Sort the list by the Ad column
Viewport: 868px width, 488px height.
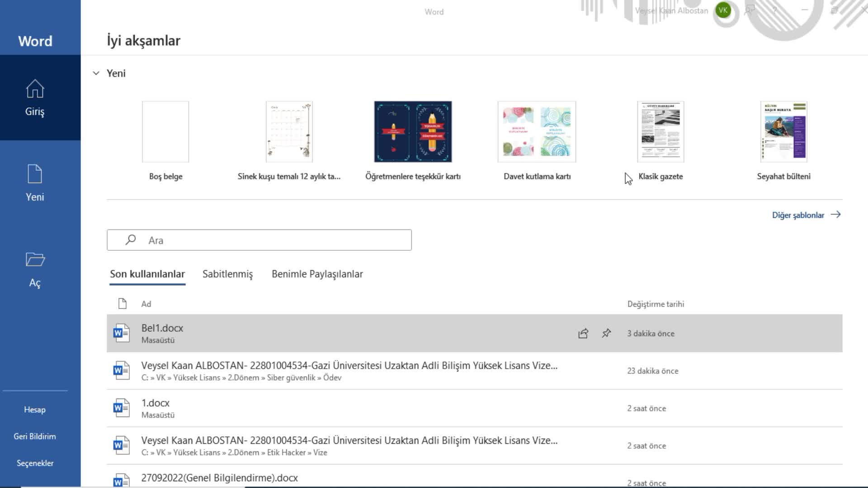click(146, 304)
